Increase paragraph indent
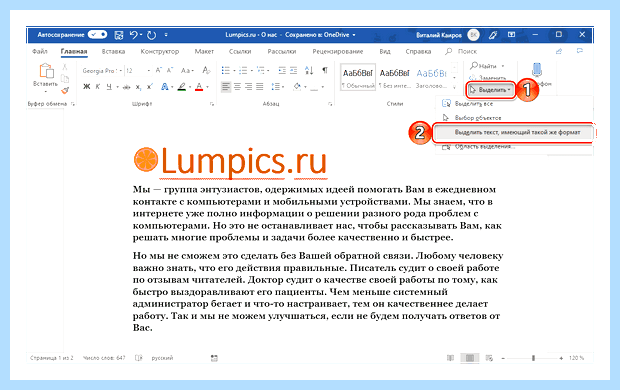Image resolution: width=620 pixels, height=390 pixels. (293, 70)
